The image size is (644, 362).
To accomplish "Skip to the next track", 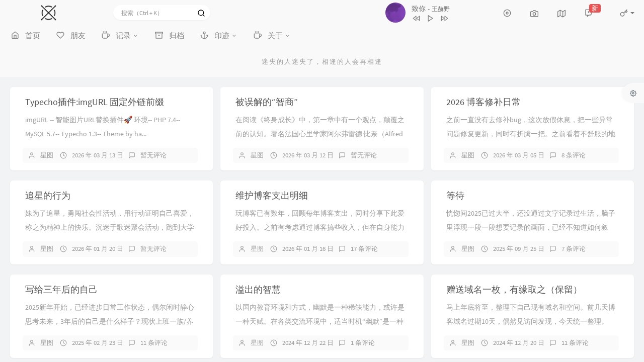I will click(x=444, y=18).
